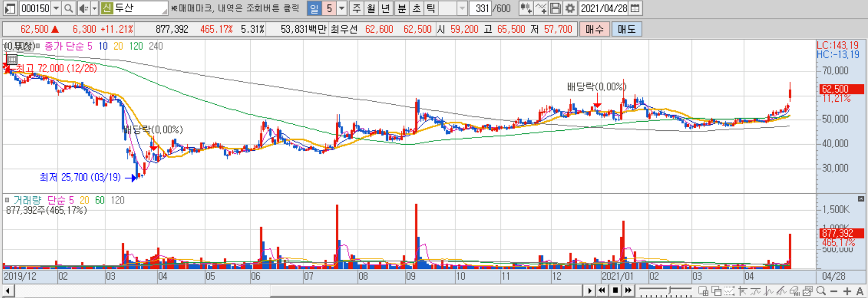
Task: Click the 최고 72,000 (12/26) marker label
Action: pos(56,68)
